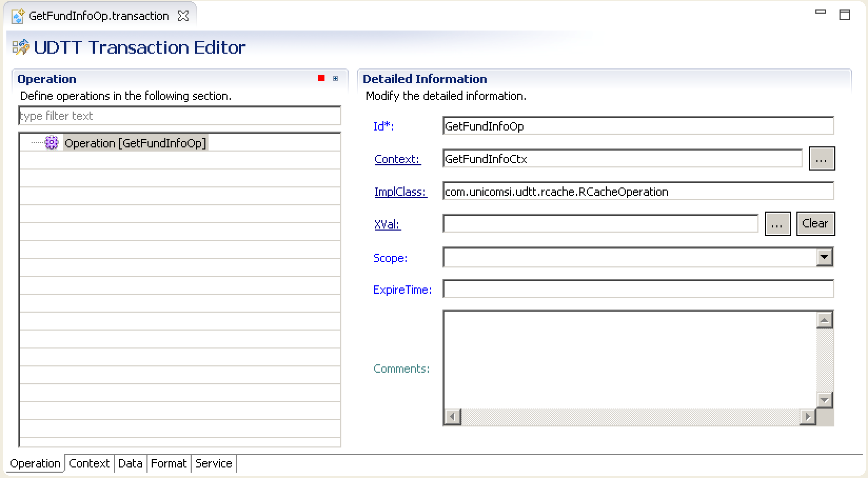Click the Context input field
This screenshot has width=868, height=478.
click(x=623, y=158)
